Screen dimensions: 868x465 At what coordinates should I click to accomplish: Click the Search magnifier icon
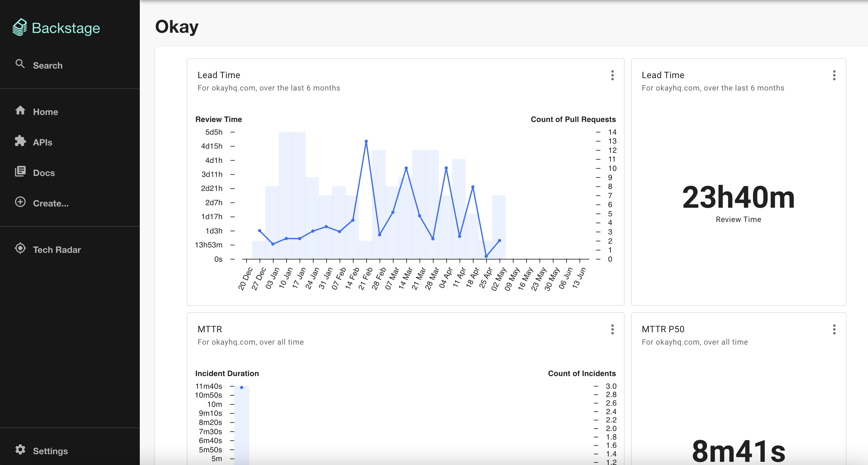20,64
